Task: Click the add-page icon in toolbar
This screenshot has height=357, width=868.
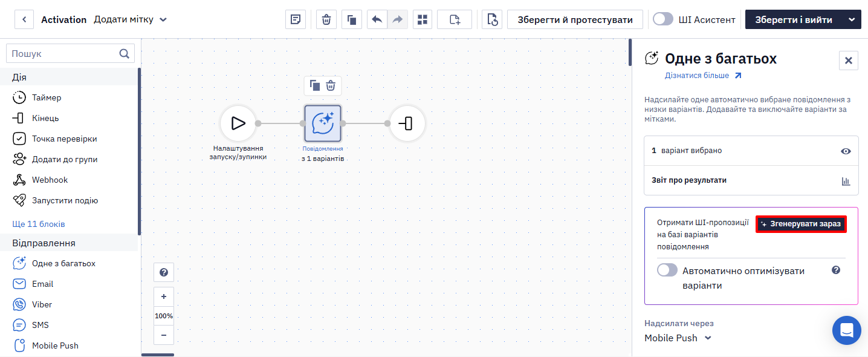Action: point(455,19)
